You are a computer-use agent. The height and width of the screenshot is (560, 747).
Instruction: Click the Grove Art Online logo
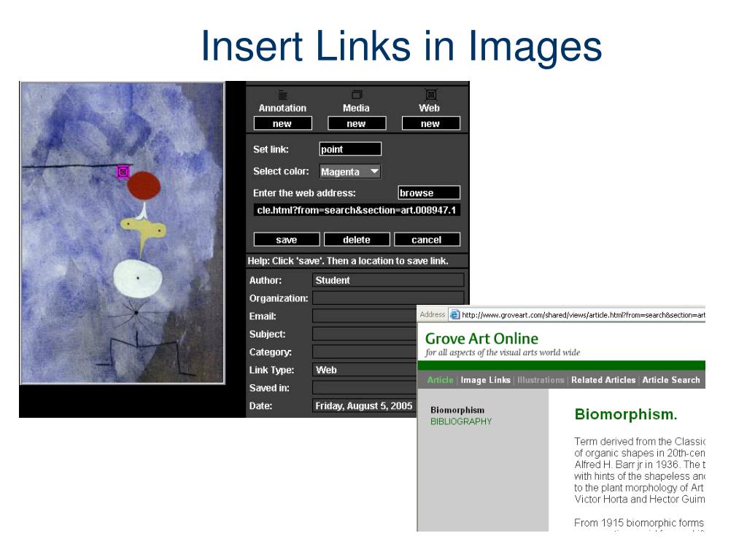(x=481, y=338)
